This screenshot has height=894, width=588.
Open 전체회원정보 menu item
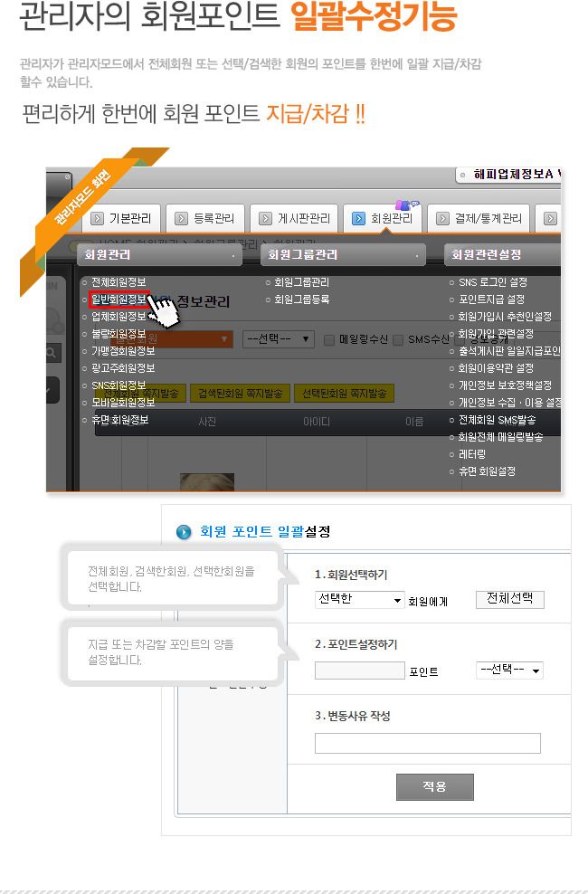119,282
